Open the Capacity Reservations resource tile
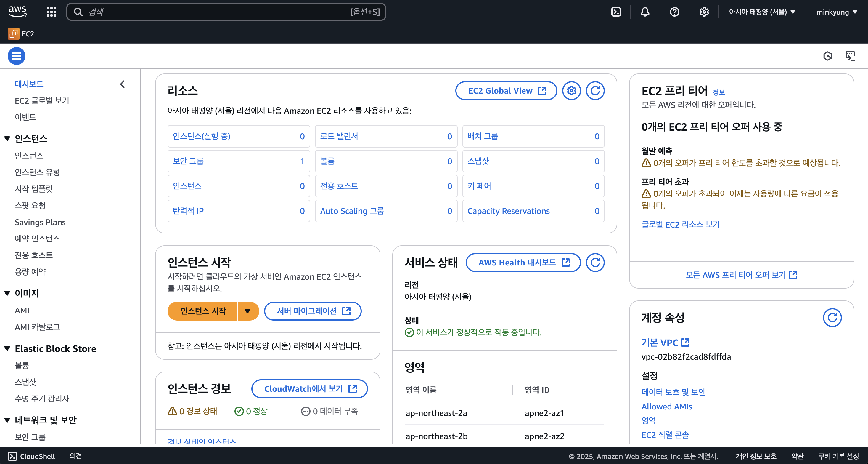This screenshot has width=868, height=464. [x=533, y=211]
